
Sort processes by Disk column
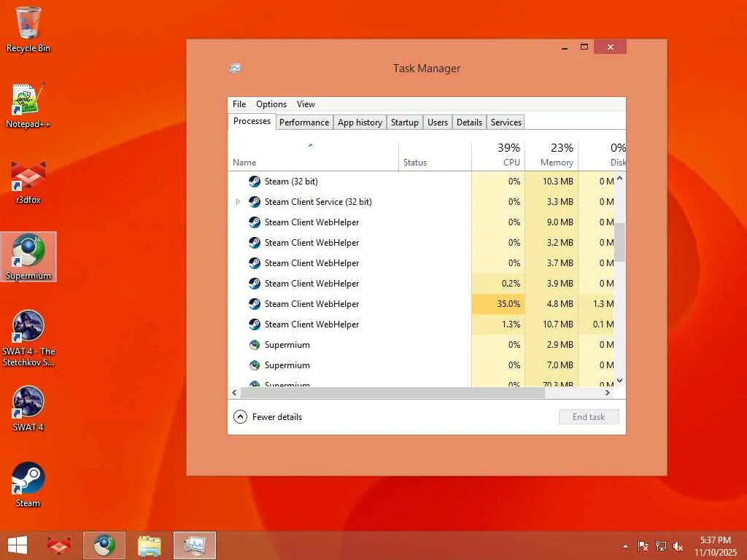coord(602,156)
